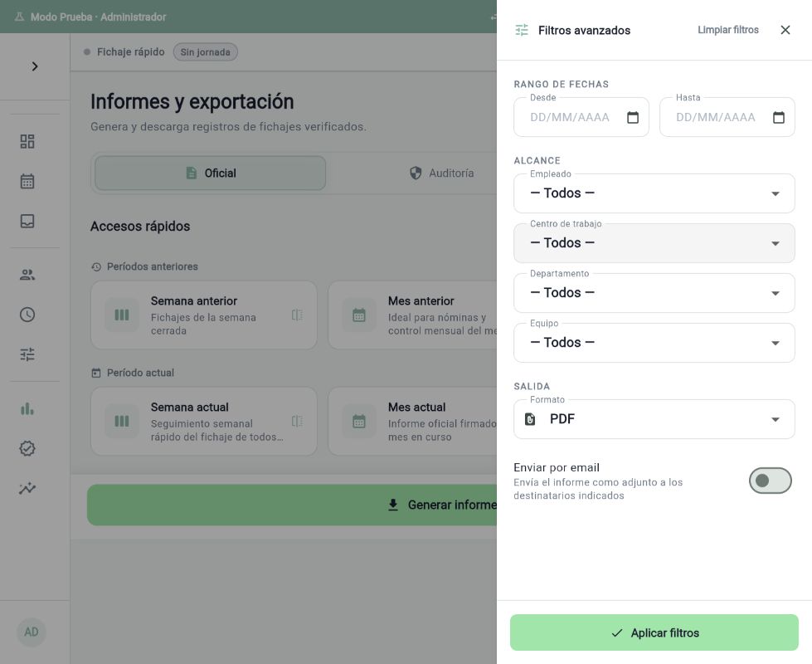This screenshot has width=812, height=664.
Task: Select the Mes actual quick access card
Action: (x=413, y=422)
